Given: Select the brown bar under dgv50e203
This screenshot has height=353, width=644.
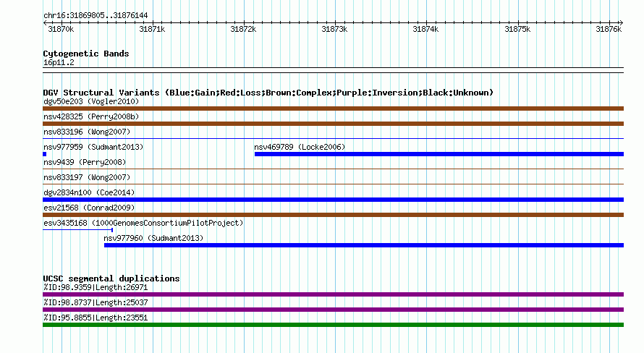Looking at the screenshot, I should point(333,109).
